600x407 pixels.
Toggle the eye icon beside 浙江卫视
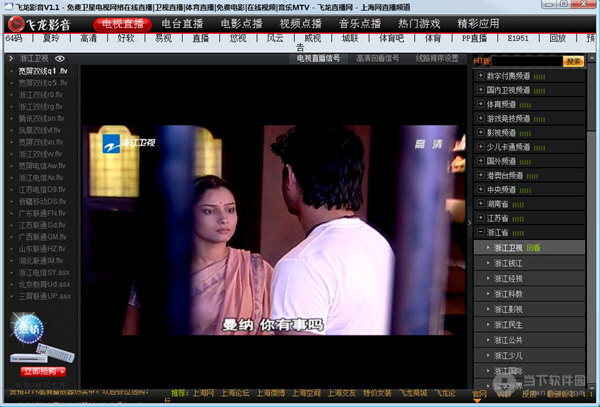coord(59,59)
